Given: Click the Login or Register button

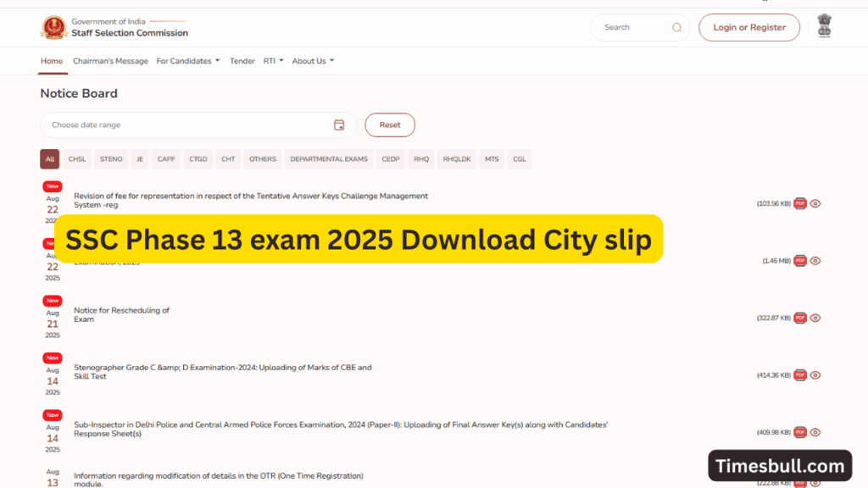Looking at the screenshot, I should click(748, 27).
